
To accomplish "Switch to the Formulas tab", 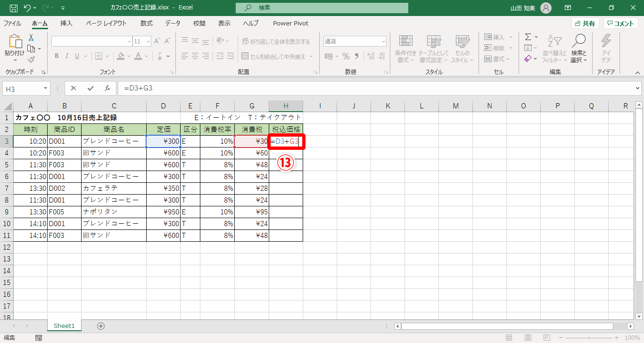I will [x=147, y=23].
